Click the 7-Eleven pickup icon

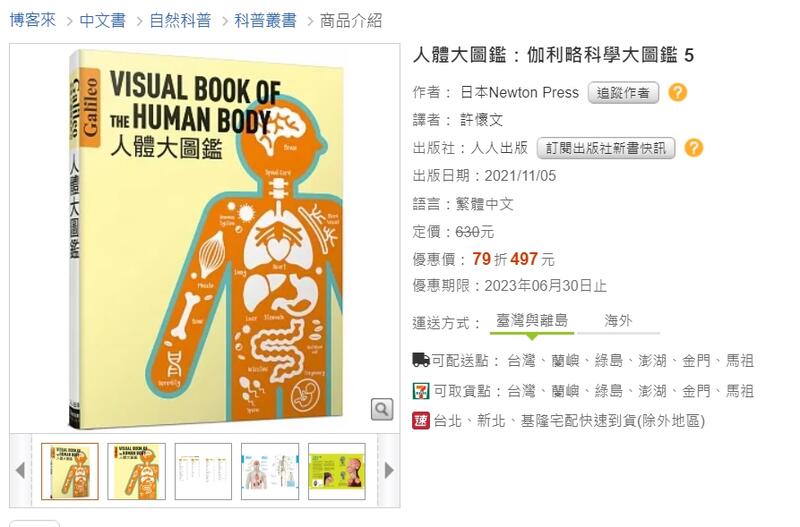tap(421, 391)
